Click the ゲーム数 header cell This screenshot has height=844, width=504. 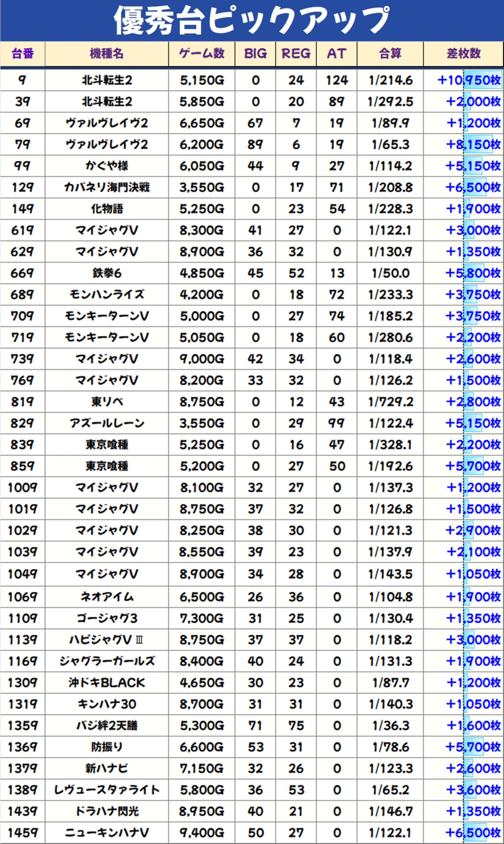[x=201, y=54]
